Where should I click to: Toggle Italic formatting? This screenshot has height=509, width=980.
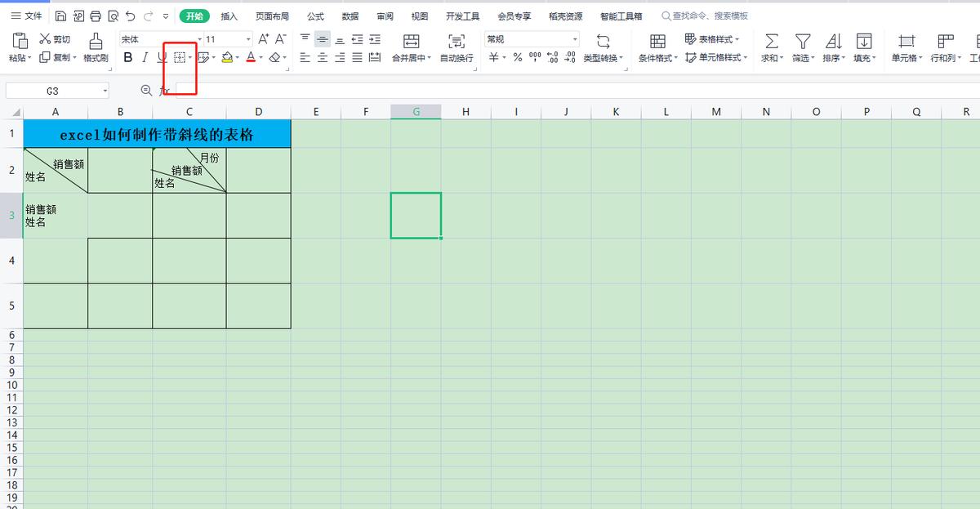point(145,58)
